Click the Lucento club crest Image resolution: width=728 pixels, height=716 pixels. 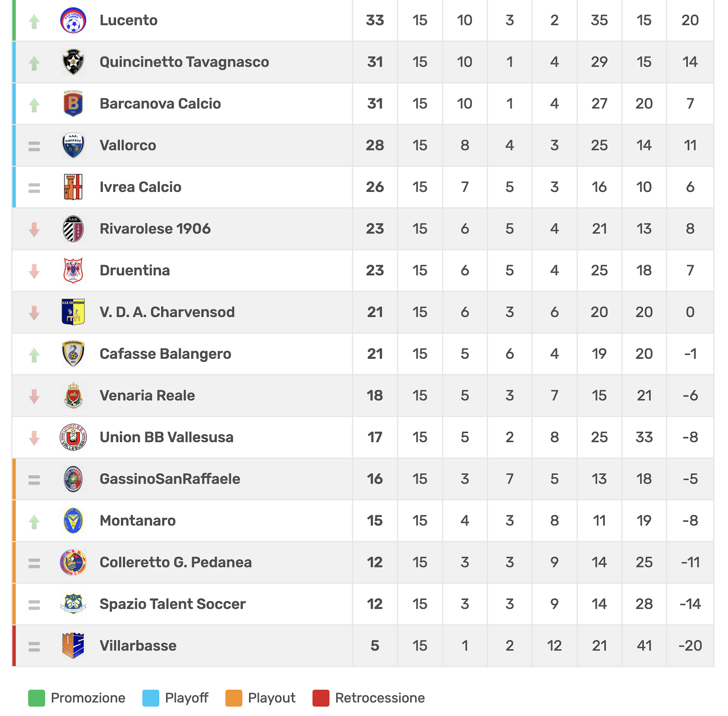tap(73, 20)
